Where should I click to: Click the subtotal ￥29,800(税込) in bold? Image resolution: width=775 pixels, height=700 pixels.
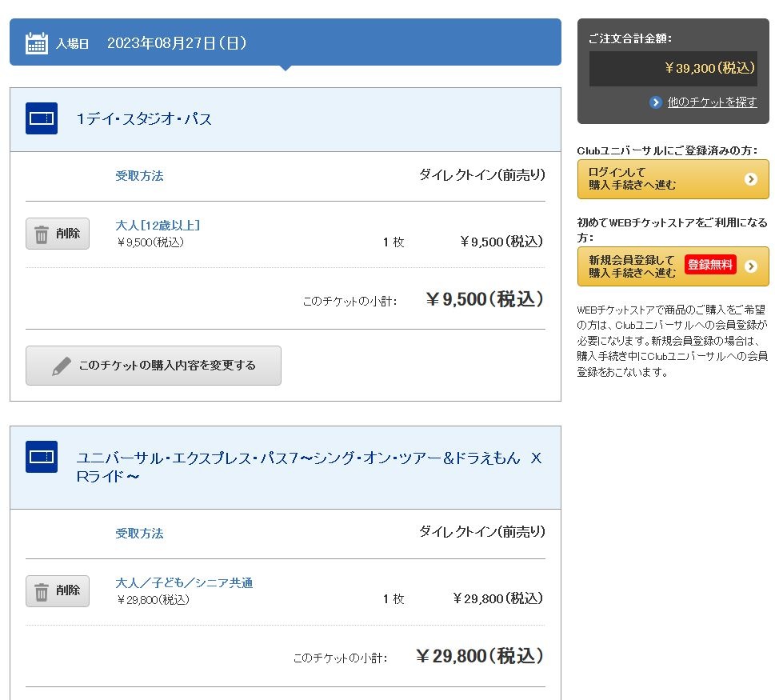coord(479,656)
